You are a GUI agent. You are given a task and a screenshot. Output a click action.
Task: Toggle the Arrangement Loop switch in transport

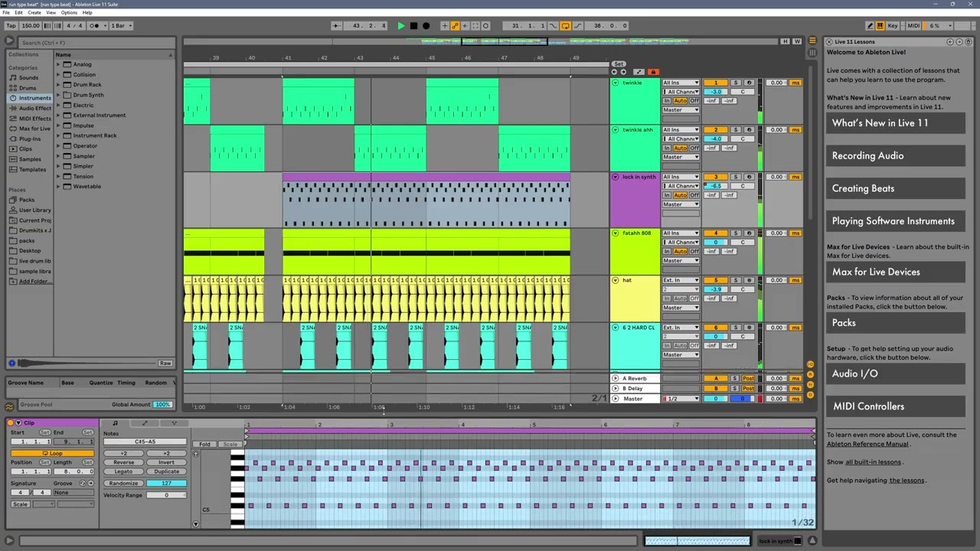(x=566, y=25)
